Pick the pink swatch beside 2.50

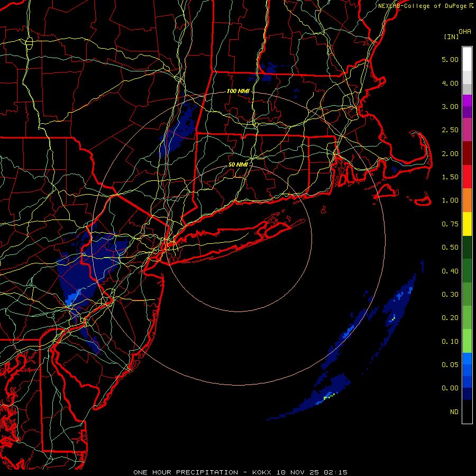[467, 130]
